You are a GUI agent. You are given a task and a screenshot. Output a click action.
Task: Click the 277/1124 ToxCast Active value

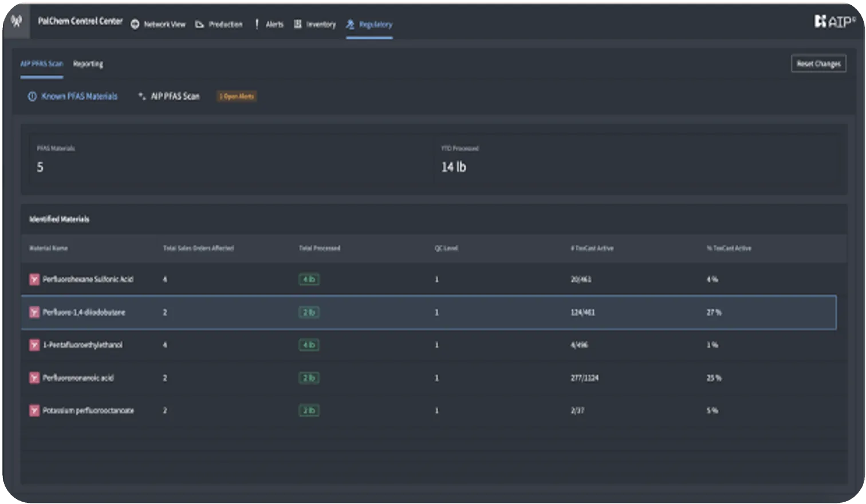coord(584,378)
